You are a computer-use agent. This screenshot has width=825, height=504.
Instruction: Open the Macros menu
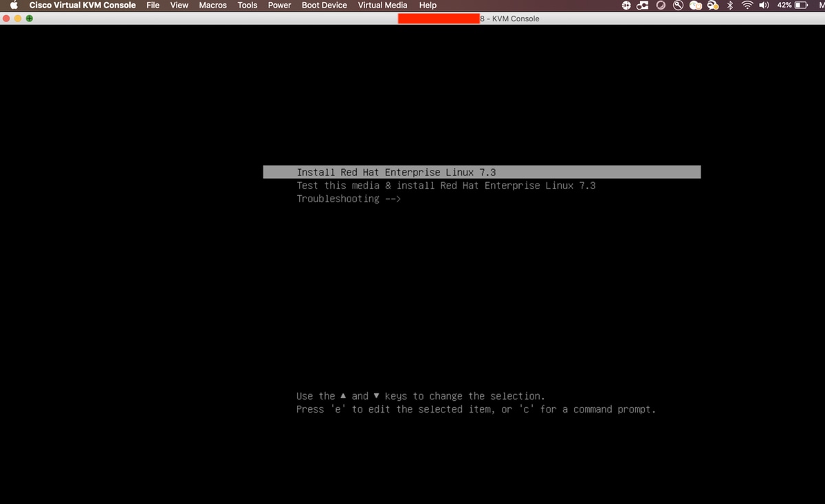click(x=212, y=5)
